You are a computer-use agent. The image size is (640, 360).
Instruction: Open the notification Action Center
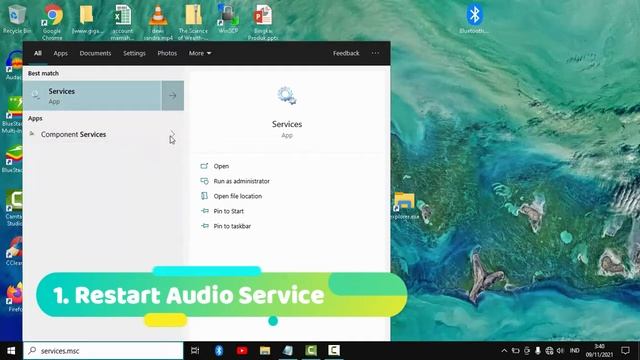coord(625,351)
